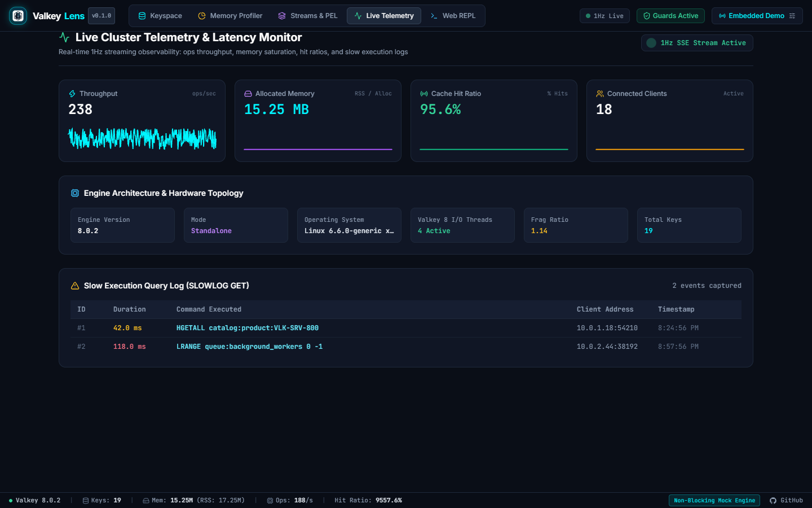Click the Connected Clients orange progress bar
Screen dimensions: 812x508
click(670, 150)
